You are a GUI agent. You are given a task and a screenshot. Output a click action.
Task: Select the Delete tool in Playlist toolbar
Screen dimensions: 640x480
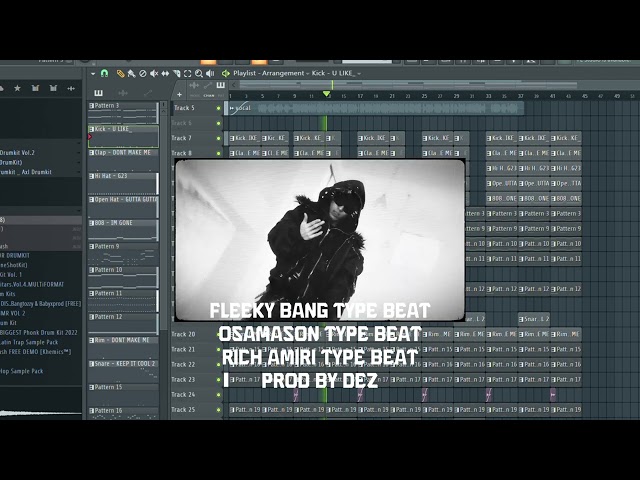pos(142,73)
